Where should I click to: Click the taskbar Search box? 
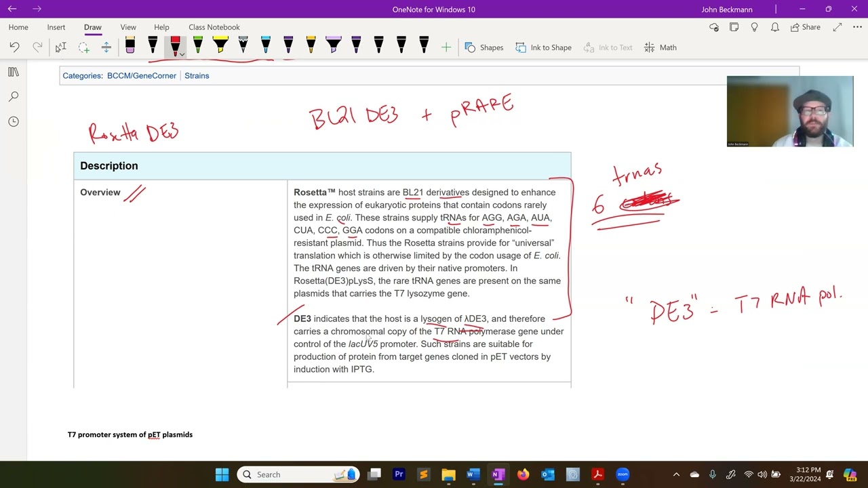(298, 474)
